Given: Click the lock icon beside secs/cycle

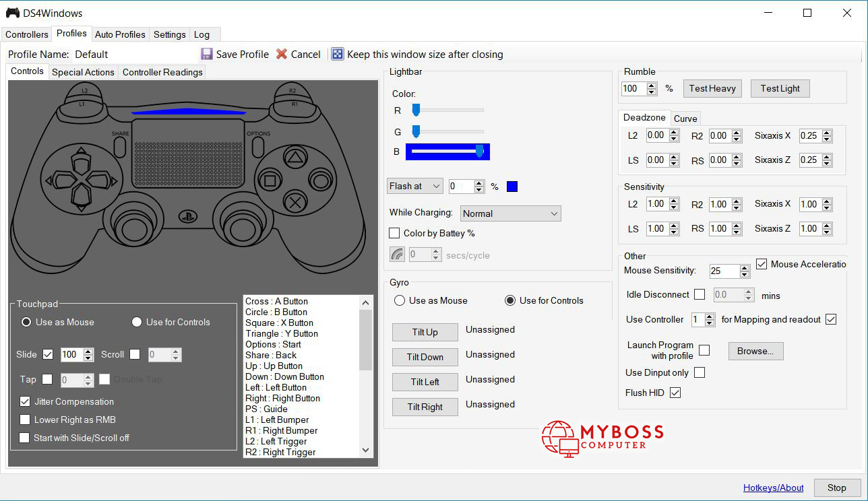Looking at the screenshot, I should tap(398, 254).
